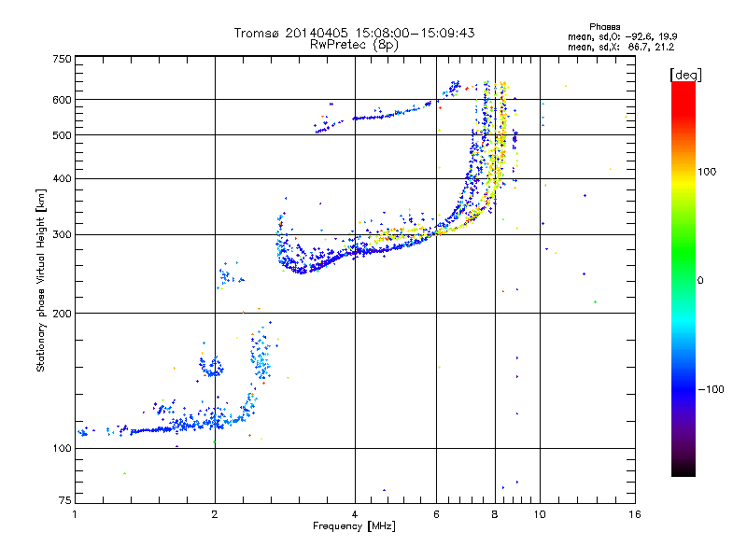The width and height of the screenshot is (747, 560).
Task: Click the 16 MHz frequency tick label
Action: pos(635,514)
